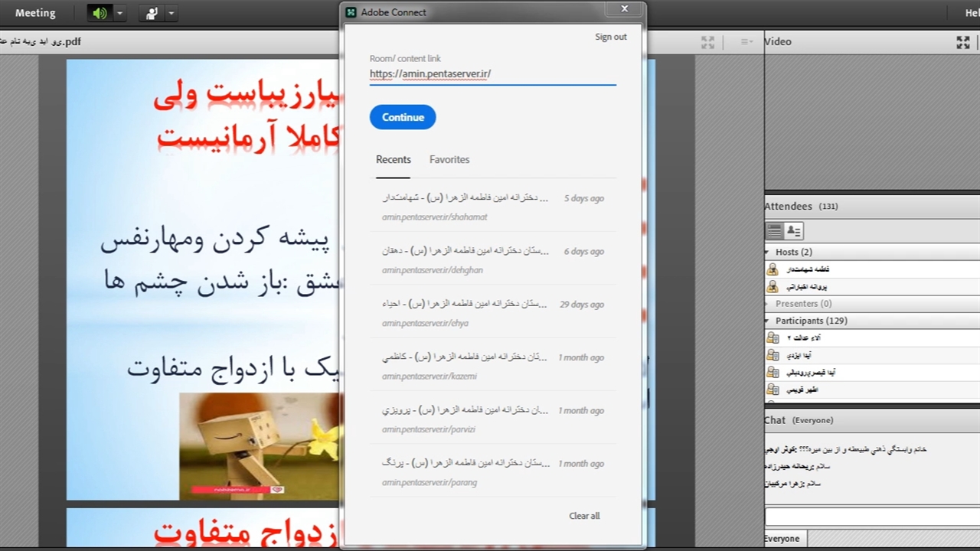The height and width of the screenshot is (551, 980).
Task: Click the first participant's avatar icon
Action: tap(773, 338)
